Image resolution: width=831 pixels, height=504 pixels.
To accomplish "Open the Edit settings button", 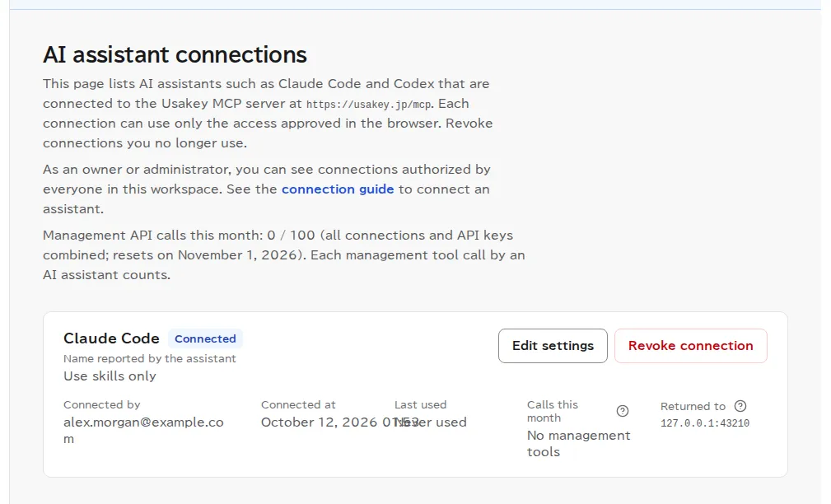I will [x=553, y=346].
